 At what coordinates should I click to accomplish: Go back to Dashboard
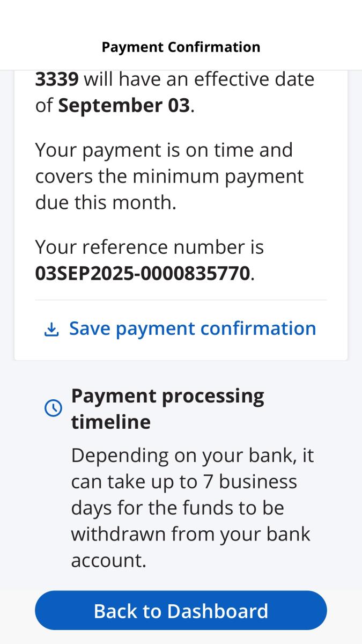[x=181, y=611]
